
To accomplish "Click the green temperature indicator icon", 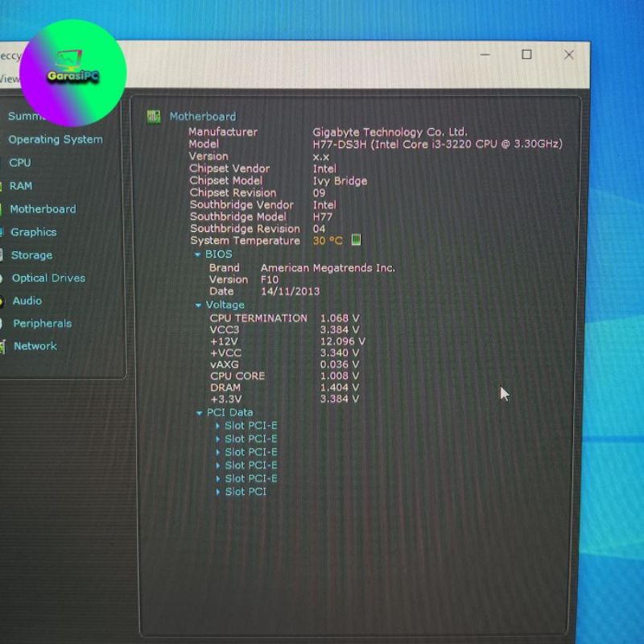I will 356,240.
